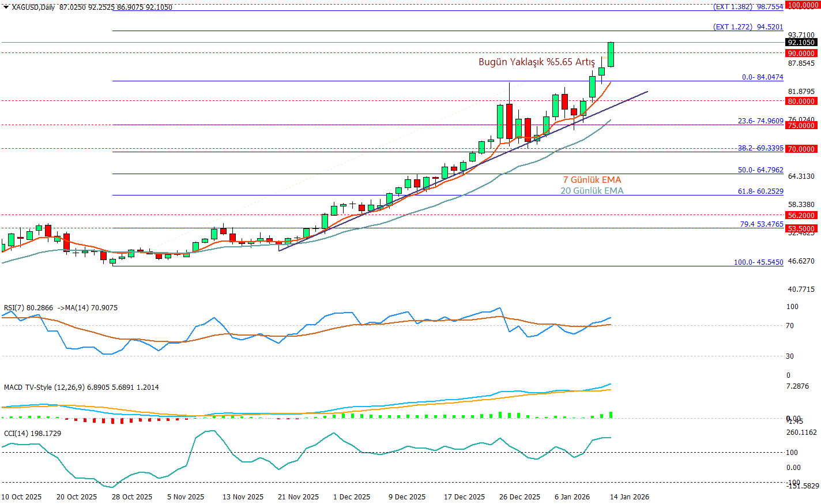Click the Fibonacci 23.6- 74.9609 label
Viewport: 821px width, 504px height.
[x=760, y=121]
